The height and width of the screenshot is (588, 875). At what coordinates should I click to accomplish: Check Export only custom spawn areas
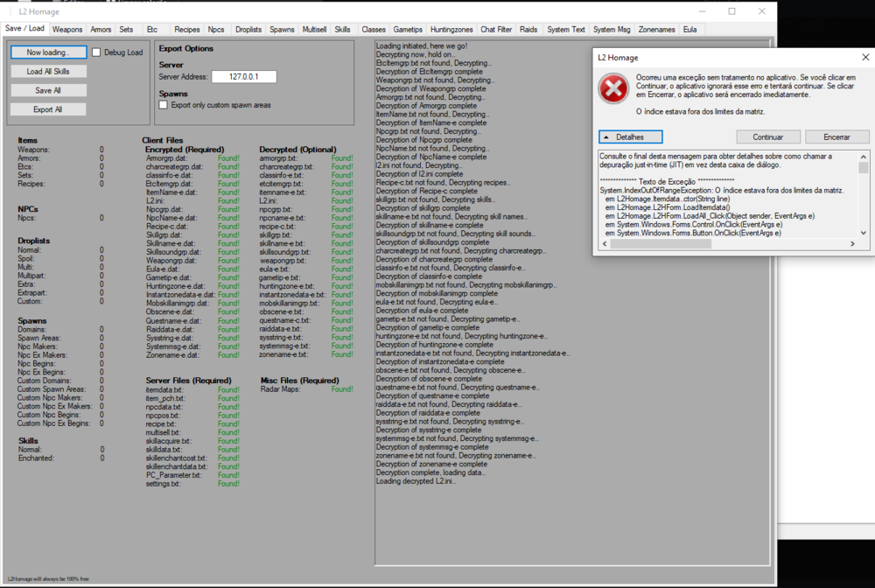(164, 105)
